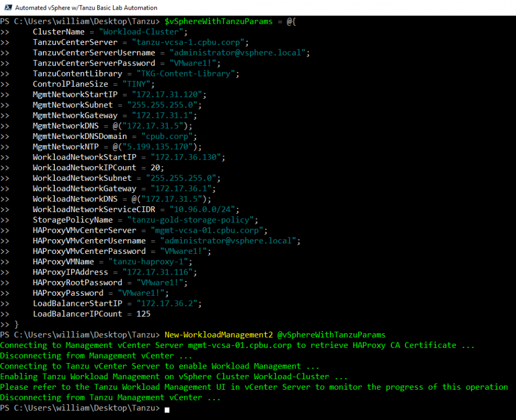This screenshot has height=420, width=516.
Task: Click the output line 'Disconnecting from Tanzu Management vCenter ...'
Action: [x=110, y=398]
